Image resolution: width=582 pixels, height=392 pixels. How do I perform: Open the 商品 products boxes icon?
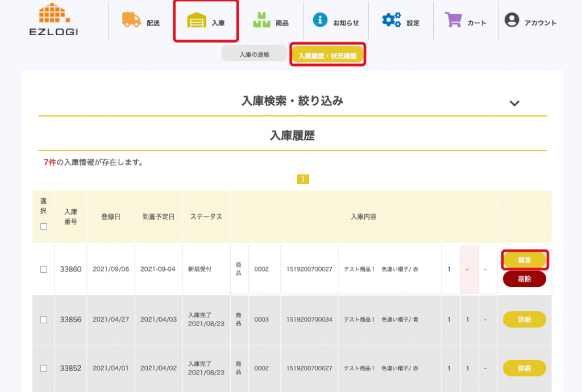261,20
